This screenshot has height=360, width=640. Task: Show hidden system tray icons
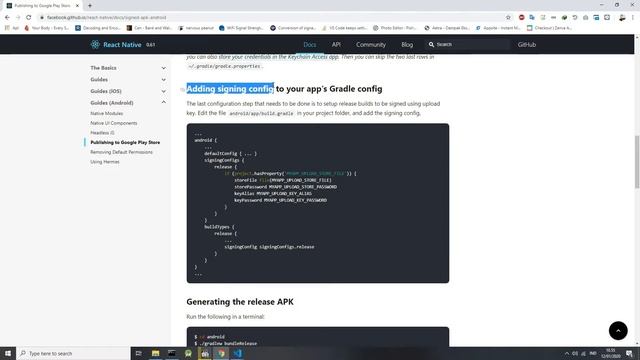[x=567, y=353]
